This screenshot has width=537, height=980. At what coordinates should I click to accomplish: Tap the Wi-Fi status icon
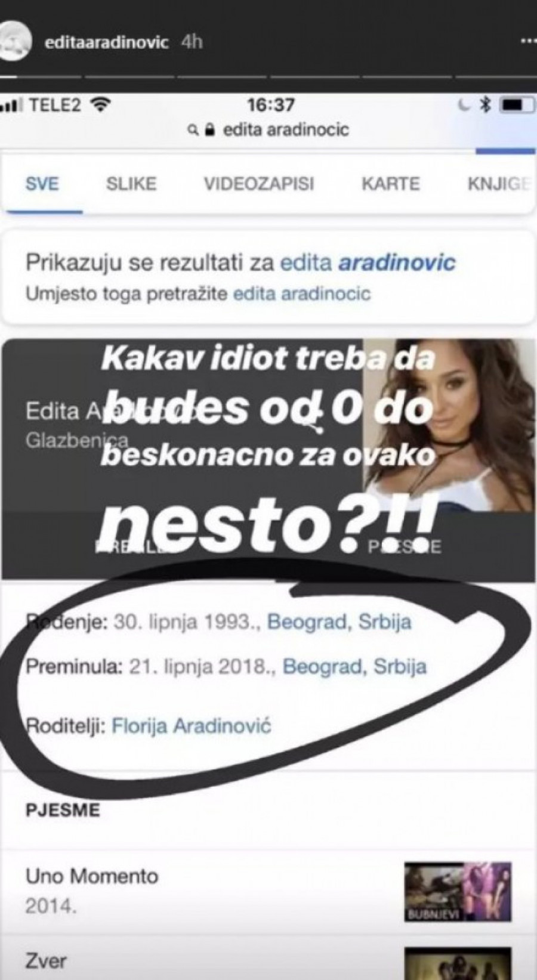tap(100, 106)
